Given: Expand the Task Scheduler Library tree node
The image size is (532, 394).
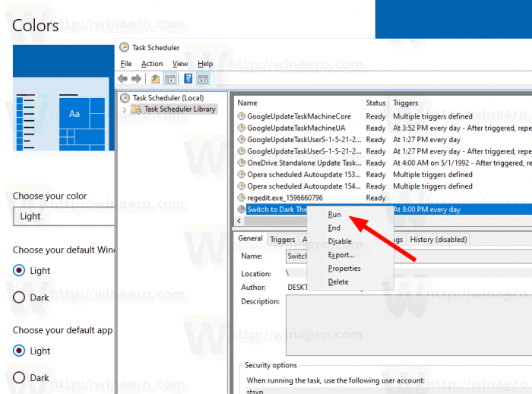Looking at the screenshot, I should [125, 110].
